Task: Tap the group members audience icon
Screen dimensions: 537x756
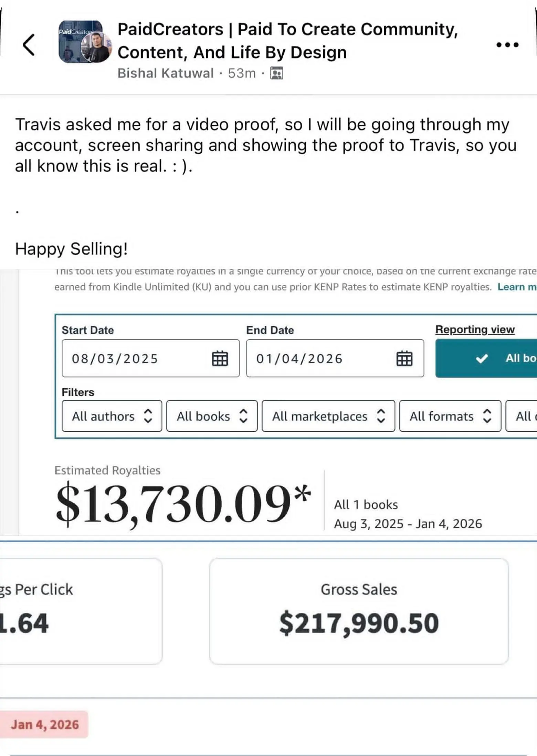Action: click(276, 73)
